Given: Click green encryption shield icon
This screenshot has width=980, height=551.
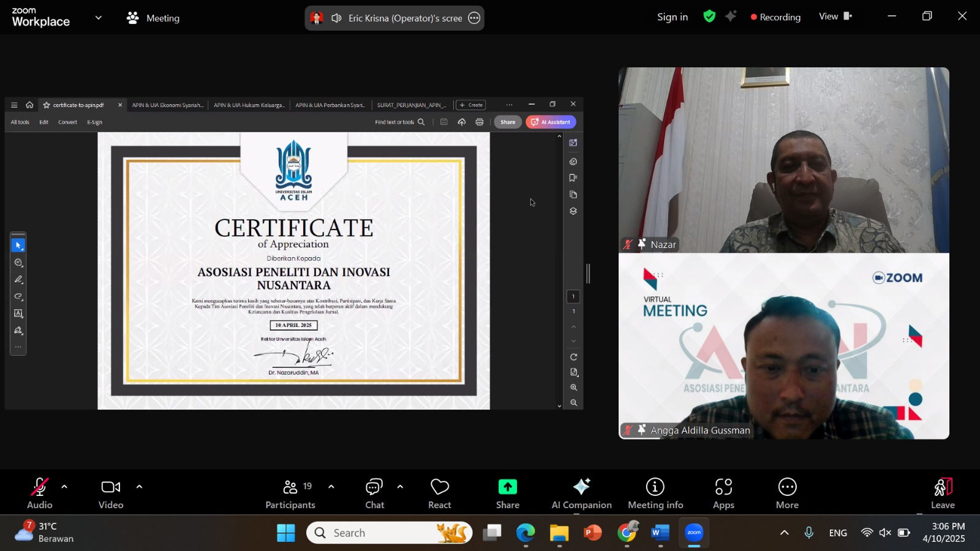Looking at the screenshot, I should (x=709, y=17).
